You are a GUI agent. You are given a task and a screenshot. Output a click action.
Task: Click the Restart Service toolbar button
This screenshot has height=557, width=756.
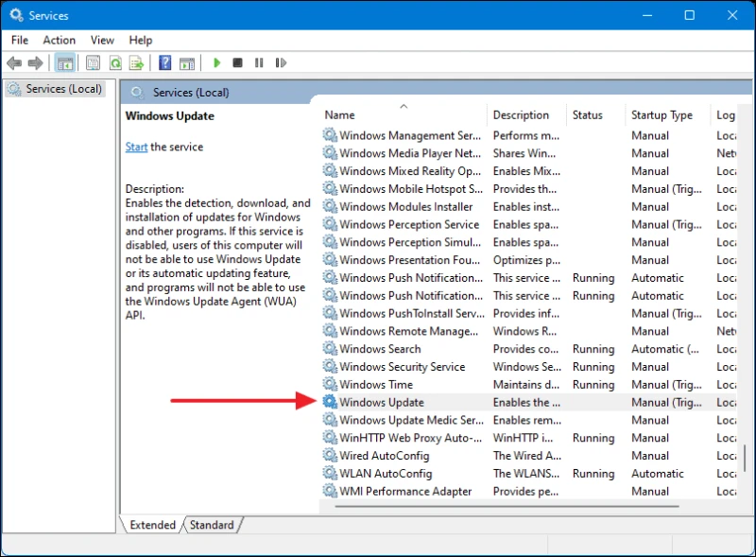[x=281, y=62]
